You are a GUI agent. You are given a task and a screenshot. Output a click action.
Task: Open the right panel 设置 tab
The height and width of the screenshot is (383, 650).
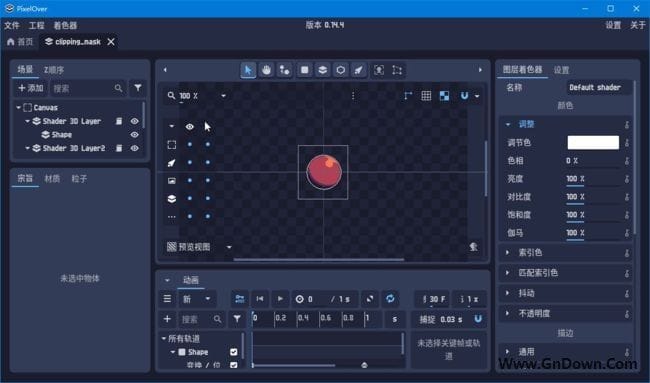pyautogui.click(x=562, y=70)
